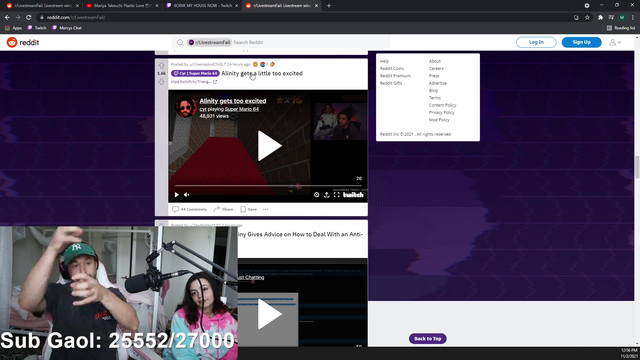Open the more options ellipsis under the post
The width and height of the screenshot is (640, 360).
[x=266, y=209]
